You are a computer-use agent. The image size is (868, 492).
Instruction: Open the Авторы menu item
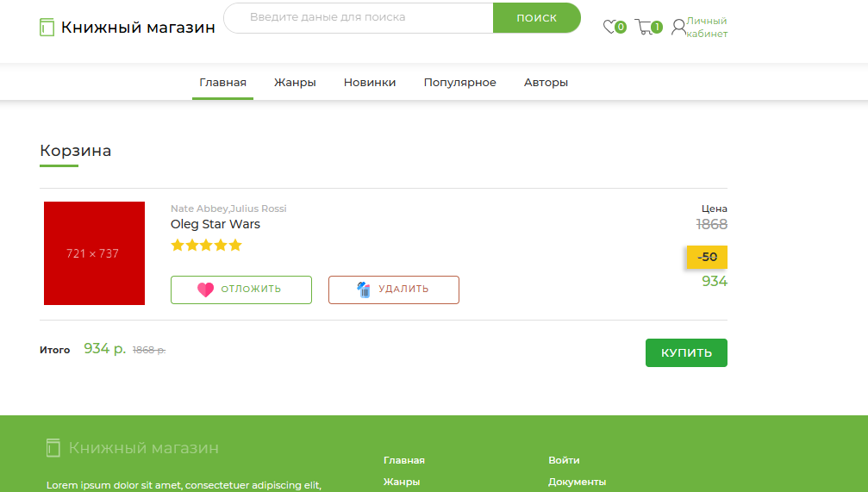click(546, 83)
